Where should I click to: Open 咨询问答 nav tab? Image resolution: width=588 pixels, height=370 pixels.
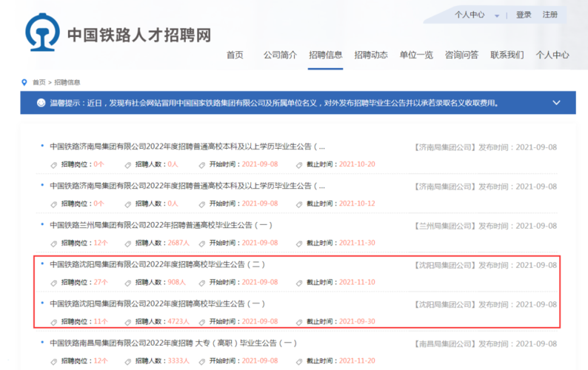(461, 55)
